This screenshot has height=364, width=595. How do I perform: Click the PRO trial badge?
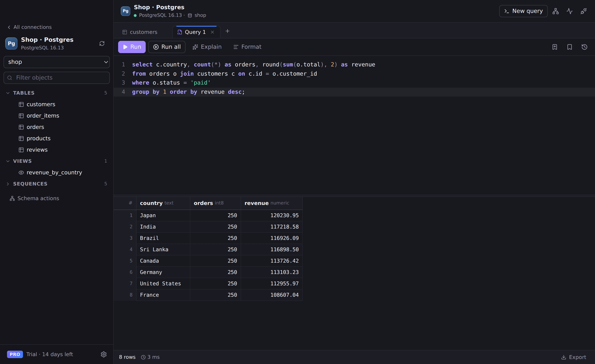15,354
